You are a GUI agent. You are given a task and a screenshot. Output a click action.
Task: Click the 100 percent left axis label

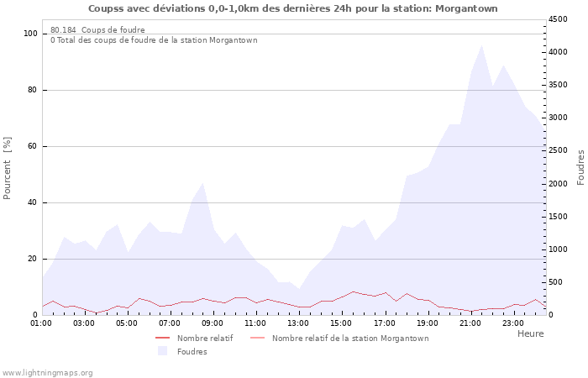pos(31,34)
